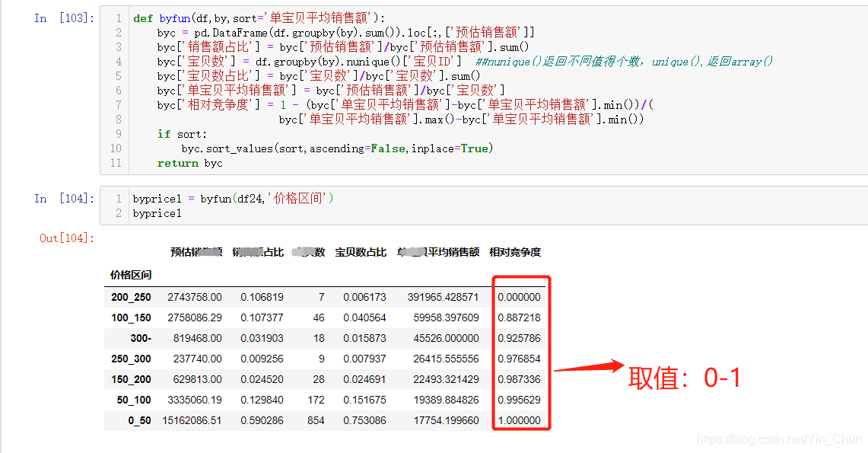Click the byprice1 = byfun(df24...) line
868x453 pixels.
click(x=233, y=198)
